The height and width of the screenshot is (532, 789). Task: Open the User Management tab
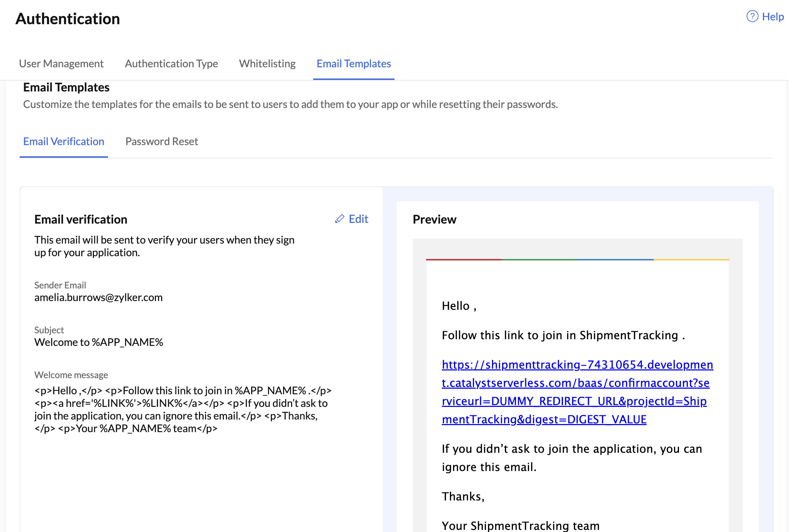point(61,63)
